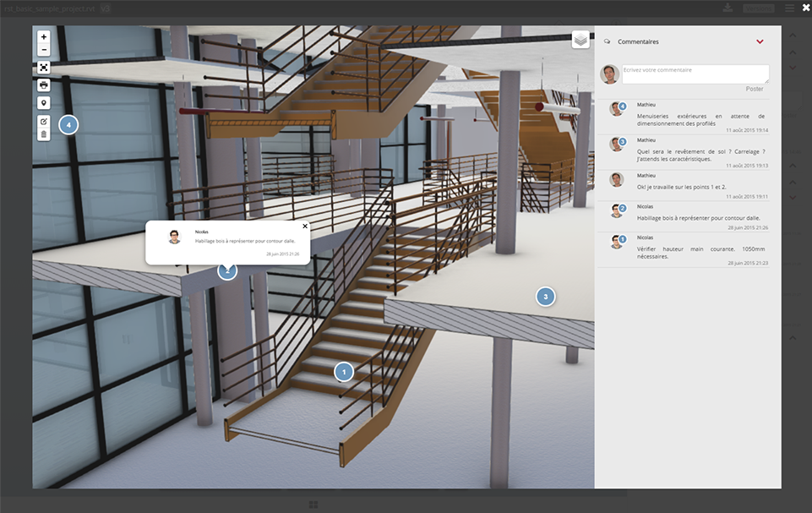Open the layers stack icon
This screenshot has width=812, height=513.
[580, 40]
